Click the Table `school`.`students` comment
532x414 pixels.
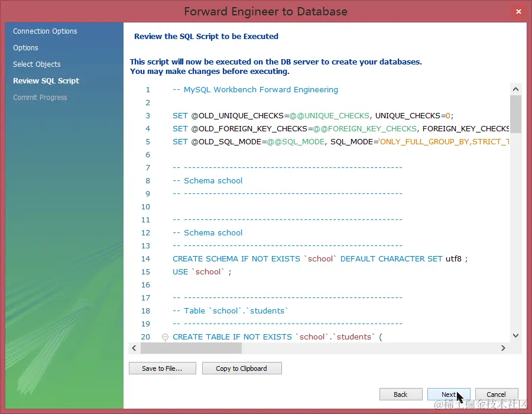(x=231, y=311)
